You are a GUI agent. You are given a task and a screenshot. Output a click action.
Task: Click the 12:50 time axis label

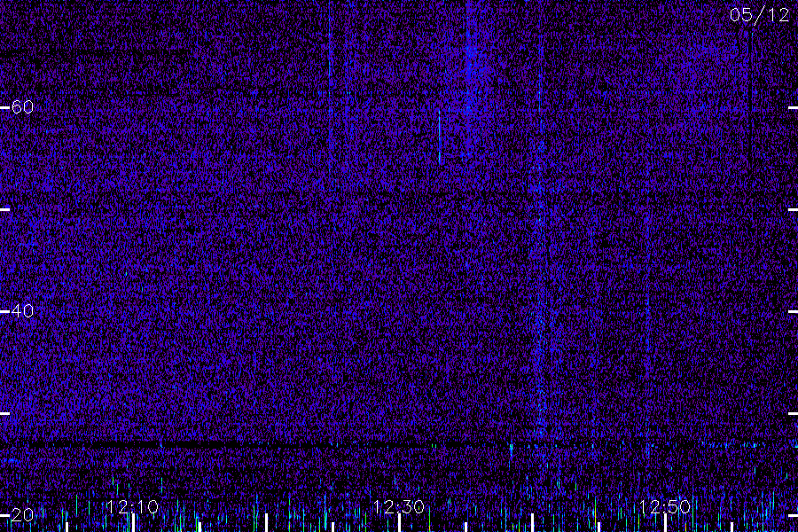coord(665,506)
